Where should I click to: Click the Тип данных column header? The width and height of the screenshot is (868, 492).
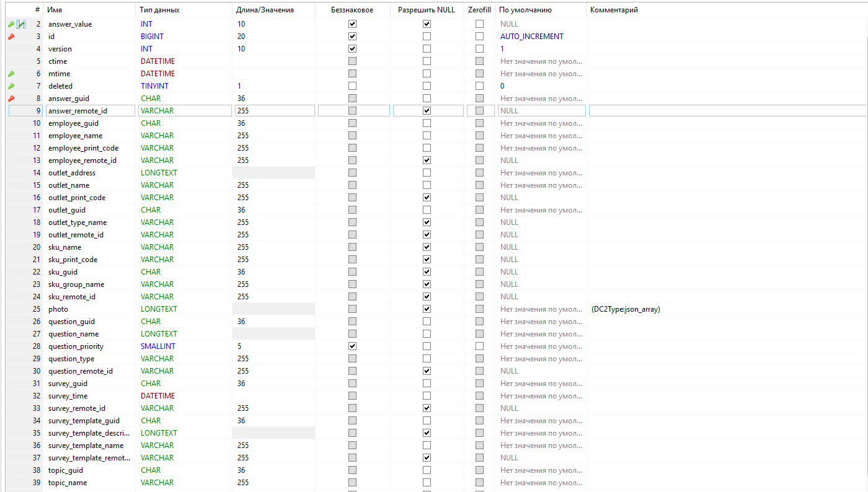(x=184, y=10)
